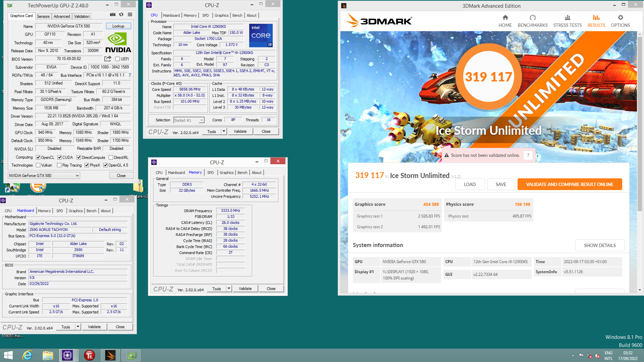Go to 3DMark Home
The width and height of the screenshot is (644, 362).
[505, 21]
